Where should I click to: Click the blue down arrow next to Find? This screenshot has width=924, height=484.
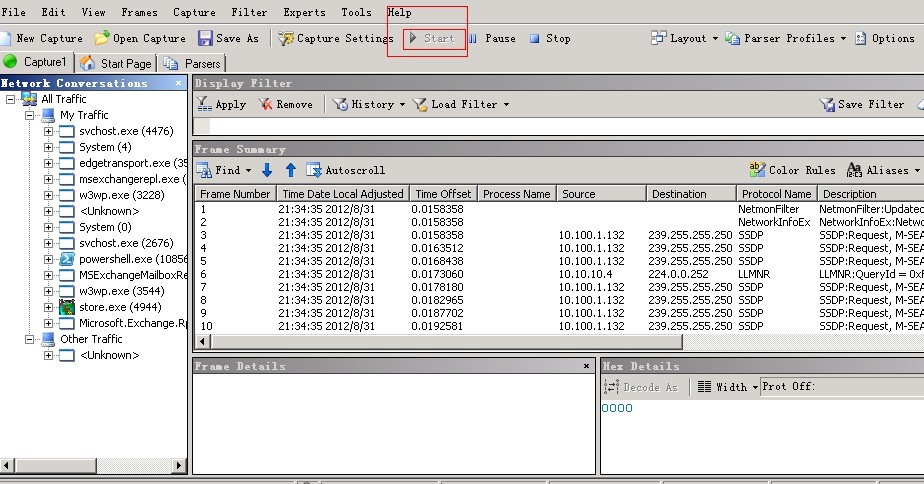(267, 171)
